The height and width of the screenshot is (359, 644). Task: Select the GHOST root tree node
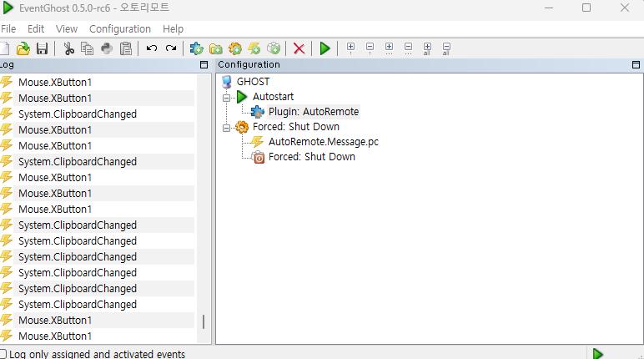pyautogui.click(x=253, y=82)
